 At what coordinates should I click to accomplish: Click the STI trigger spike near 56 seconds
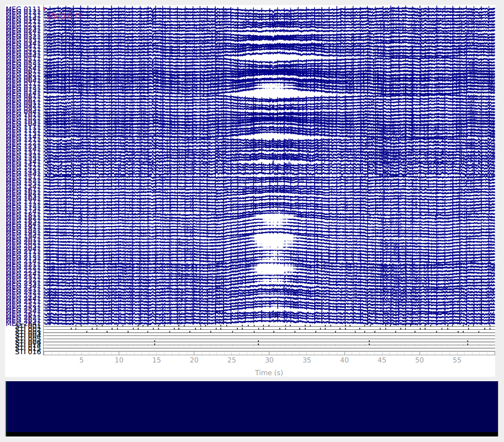(x=468, y=343)
